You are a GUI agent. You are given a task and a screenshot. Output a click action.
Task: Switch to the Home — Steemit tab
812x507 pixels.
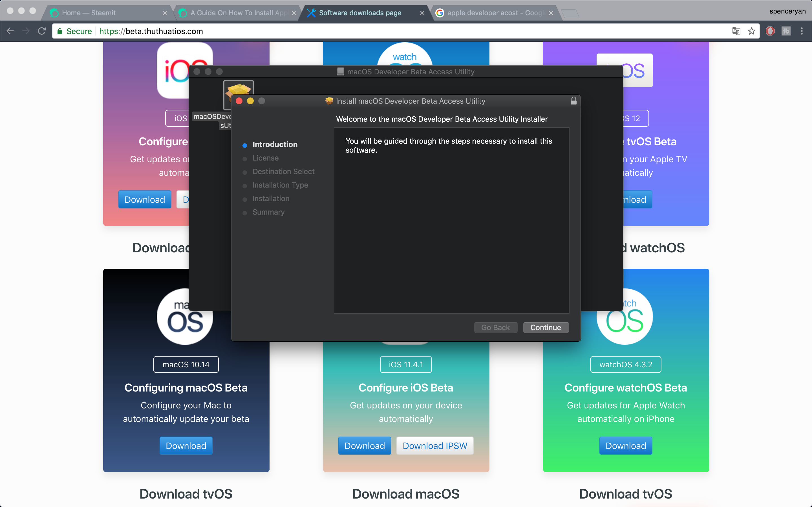tap(89, 13)
